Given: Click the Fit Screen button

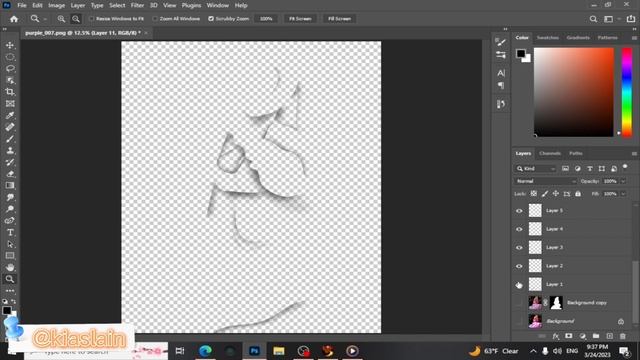Looking at the screenshot, I should (300, 19).
